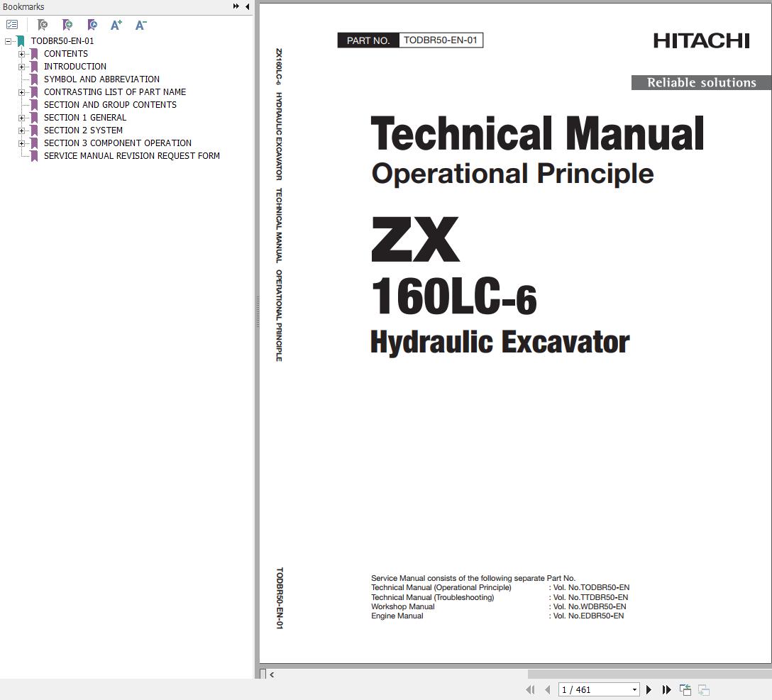Viewport: 772px width, 700px height.
Task: Collapse the TODBR50-EN-01 root bookmark
Action: pos(8,41)
